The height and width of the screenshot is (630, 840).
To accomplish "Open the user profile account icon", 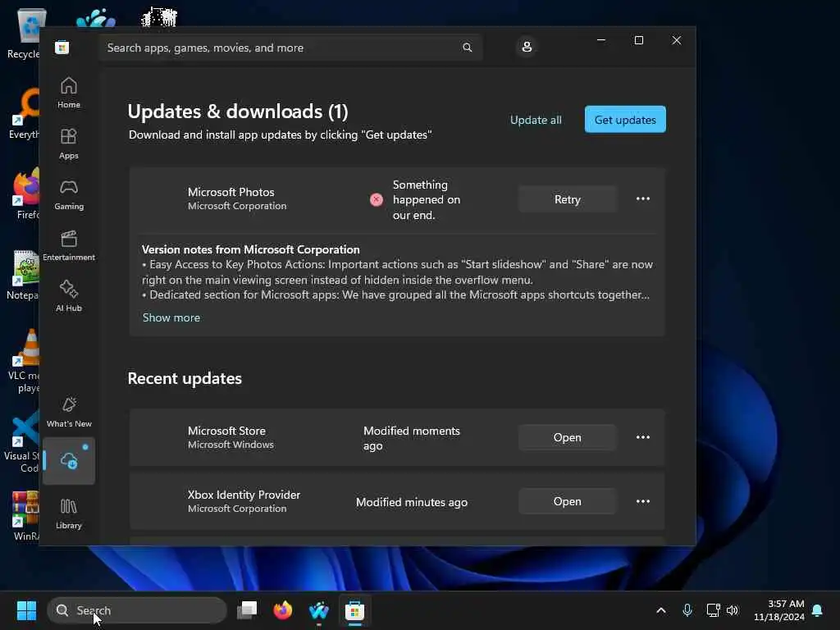I will (527, 47).
